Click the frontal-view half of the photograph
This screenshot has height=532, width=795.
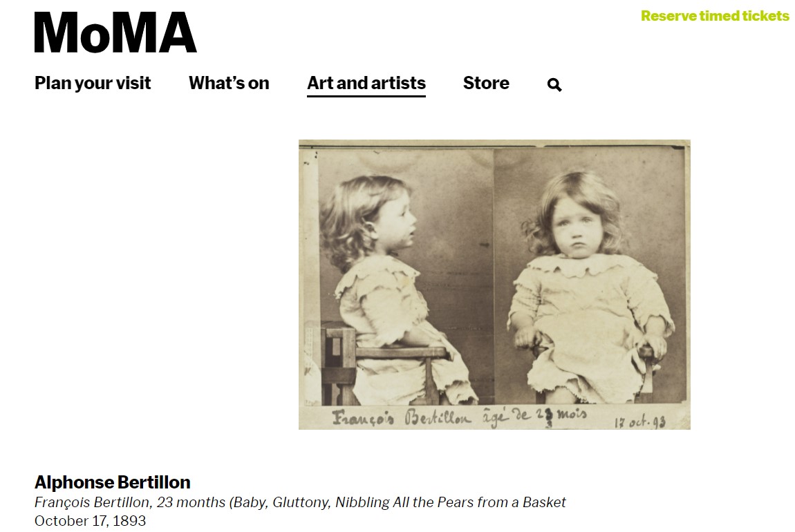click(588, 276)
